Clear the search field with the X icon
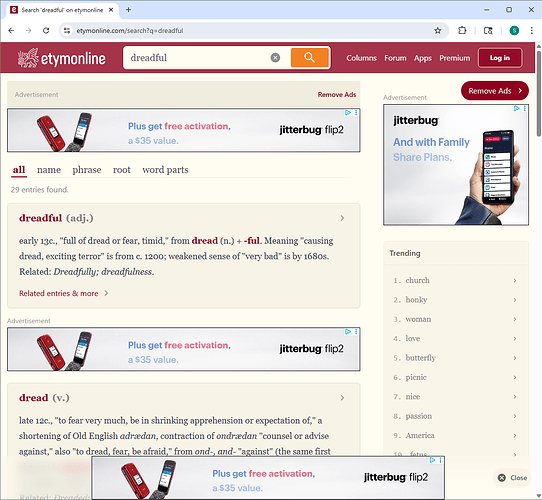Image resolution: width=542 pixels, height=500 pixels. (x=275, y=58)
